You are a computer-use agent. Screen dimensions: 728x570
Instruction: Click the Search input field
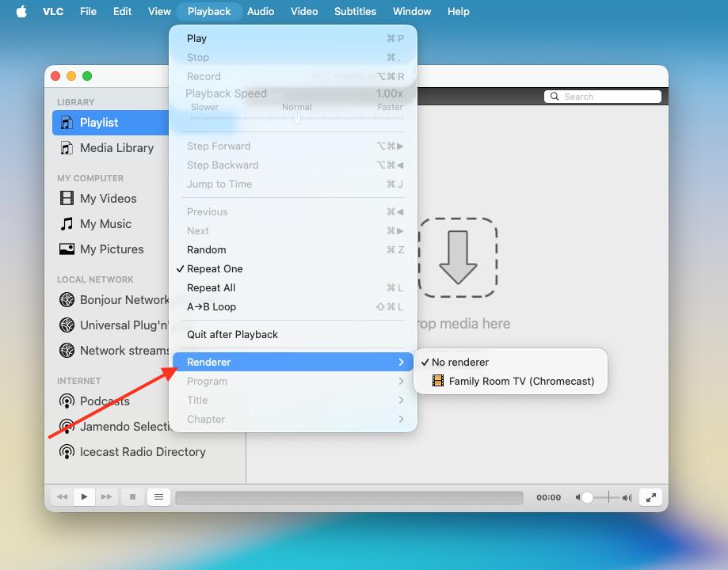coord(603,97)
